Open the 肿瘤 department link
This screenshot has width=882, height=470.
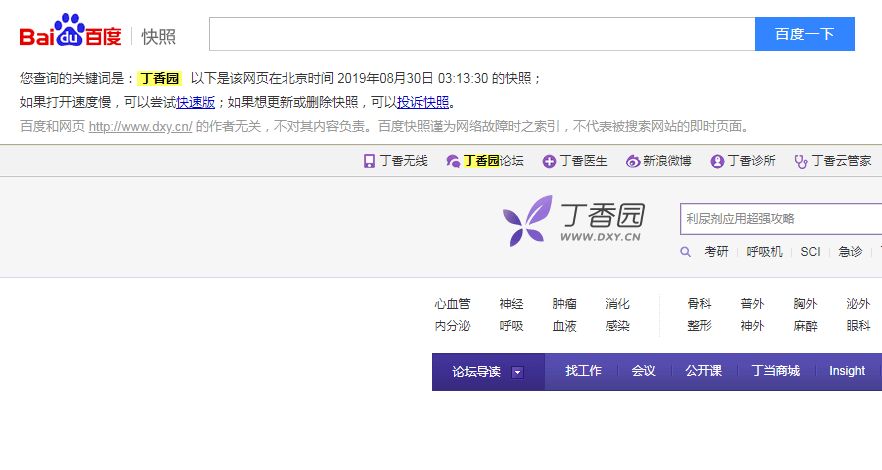[564, 304]
